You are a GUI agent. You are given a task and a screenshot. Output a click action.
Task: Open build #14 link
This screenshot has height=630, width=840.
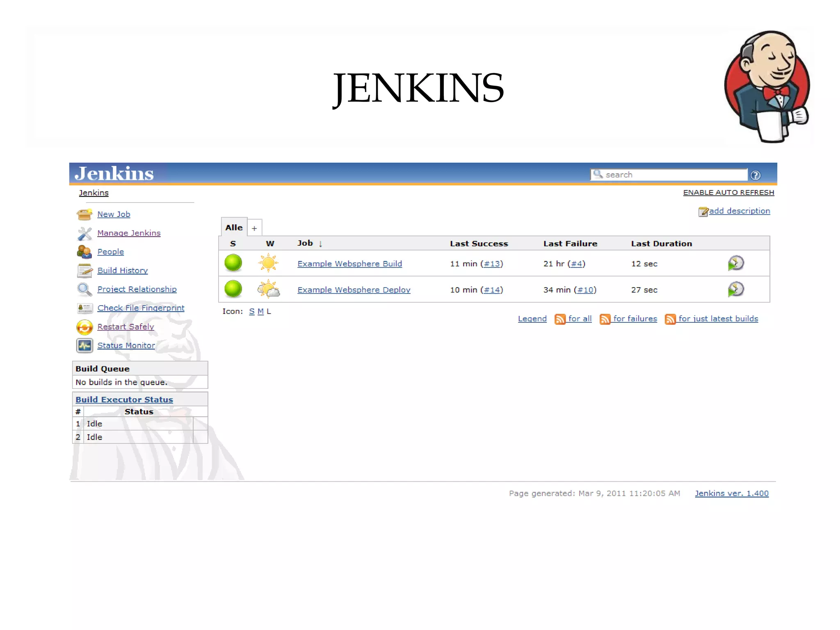point(492,290)
